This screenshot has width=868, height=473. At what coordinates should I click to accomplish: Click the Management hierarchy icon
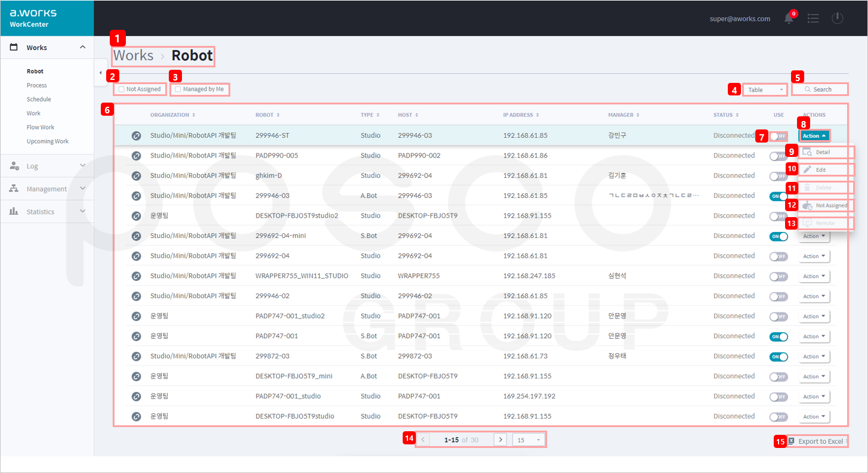14,188
